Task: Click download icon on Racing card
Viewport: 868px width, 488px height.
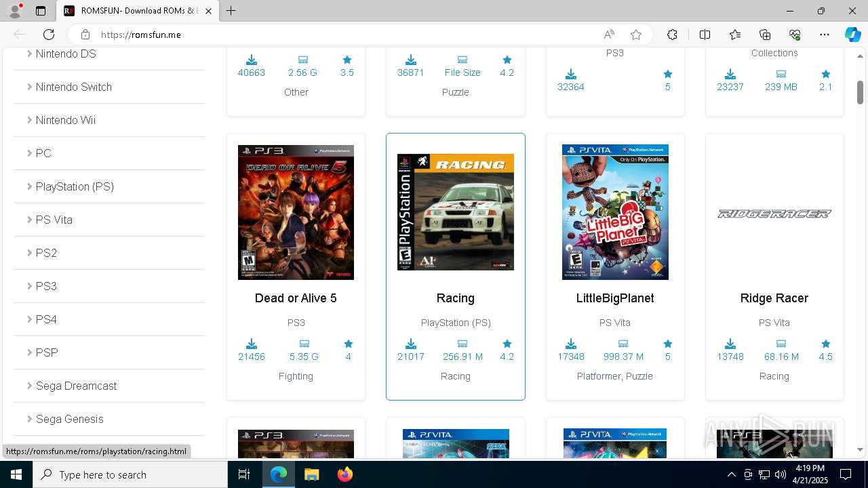Action: tap(411, 344)
